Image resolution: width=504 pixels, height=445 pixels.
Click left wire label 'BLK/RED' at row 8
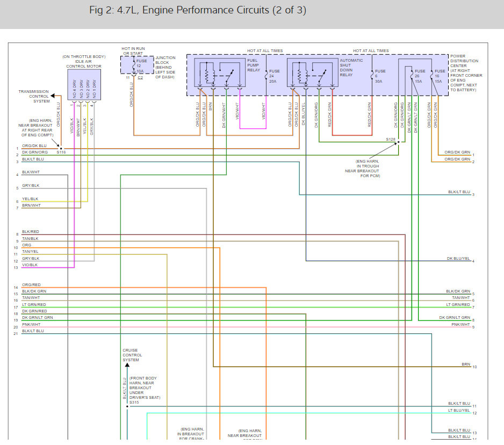pyautogui.click(x=31, y=231)
